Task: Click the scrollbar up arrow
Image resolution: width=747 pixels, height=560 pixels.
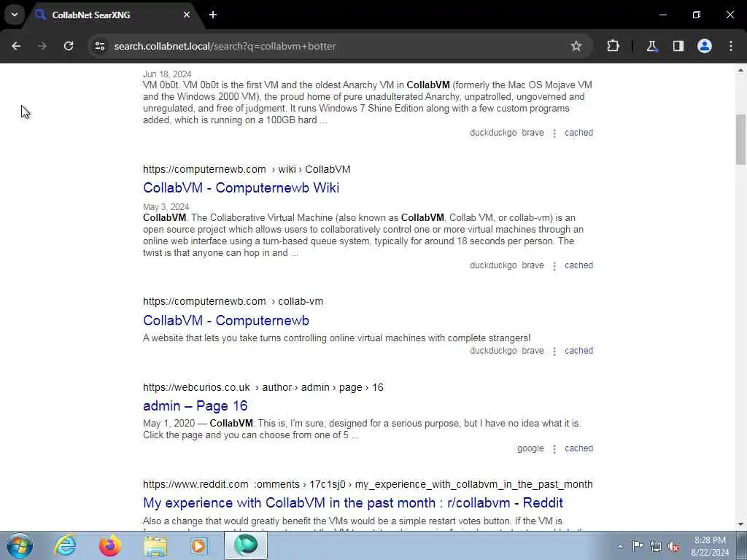Action: (740, 70)
